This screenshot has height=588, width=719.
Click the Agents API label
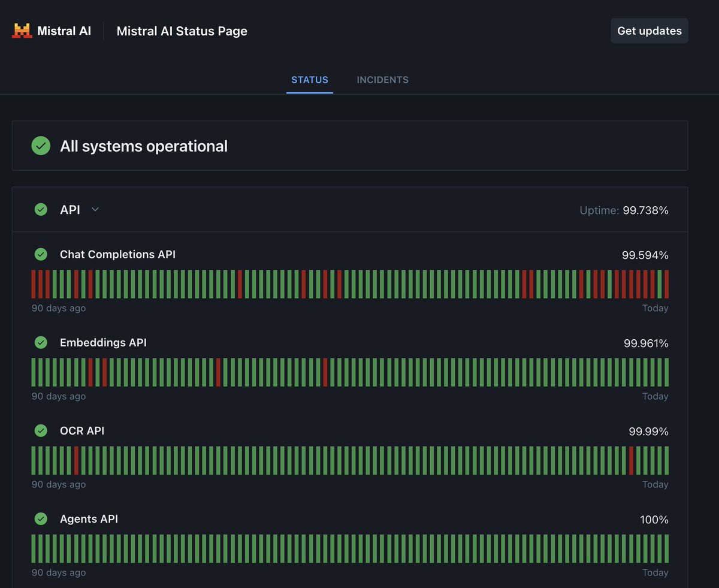(89, 518)
